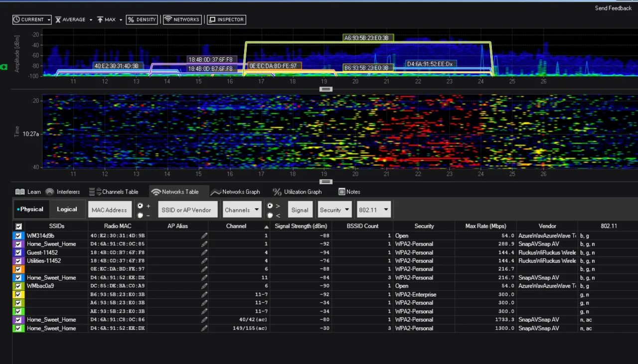This screenshot has width=638, height=364.
Task: Click the Send Feedback link
Action: pos(613,8)
